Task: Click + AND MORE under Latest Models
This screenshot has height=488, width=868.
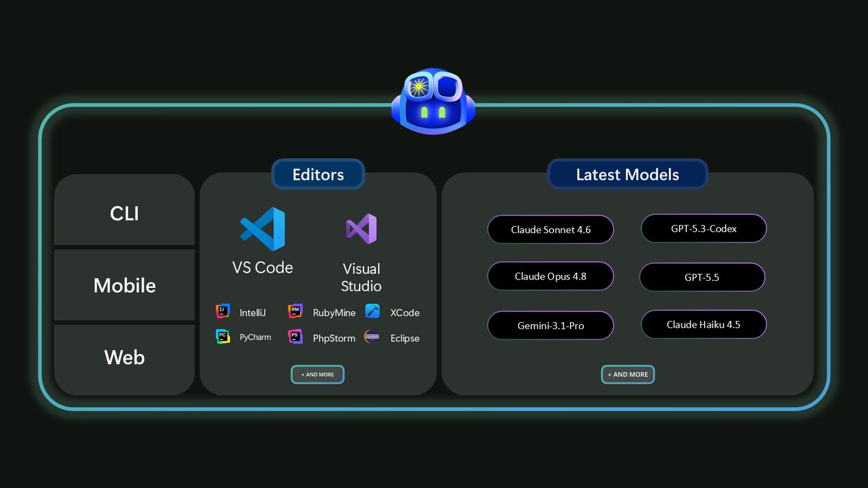Action: (628, 374)
